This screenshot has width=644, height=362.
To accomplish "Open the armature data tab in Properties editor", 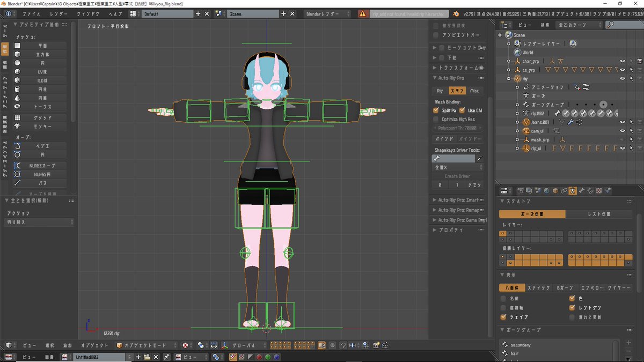I will click(573, 190).
